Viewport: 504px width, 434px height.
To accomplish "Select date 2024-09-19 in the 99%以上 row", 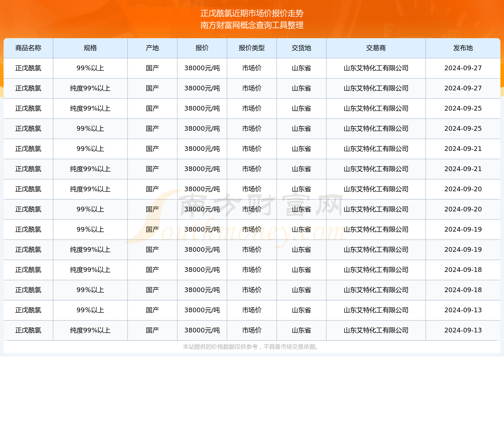I will [x=463, y=229].
